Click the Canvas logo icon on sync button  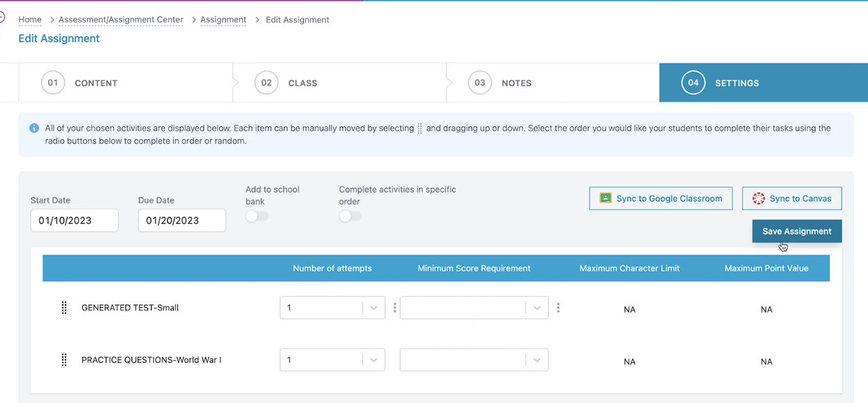click(x=759, y=198)
